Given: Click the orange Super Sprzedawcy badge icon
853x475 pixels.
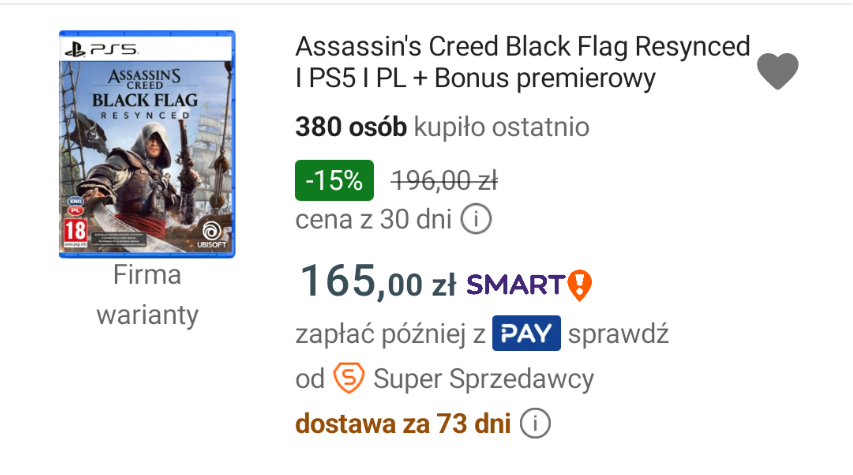Looking at the screenshot, I should click(348, 379).
